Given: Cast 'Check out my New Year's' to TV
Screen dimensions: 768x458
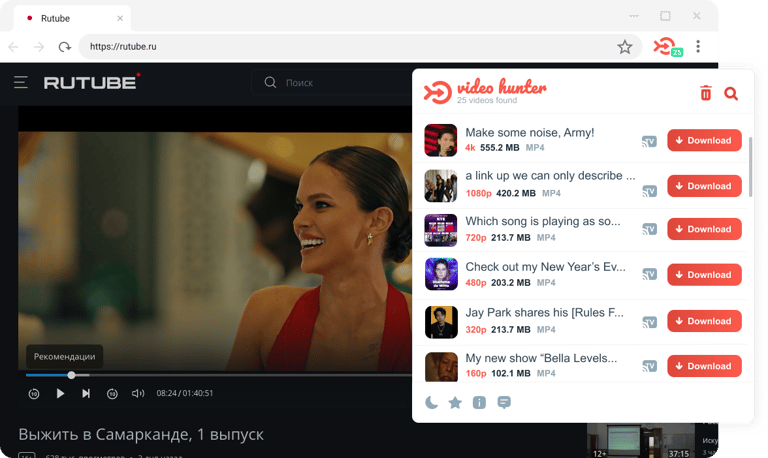Looking at the screenshot, I should click(x=649, y=274).
